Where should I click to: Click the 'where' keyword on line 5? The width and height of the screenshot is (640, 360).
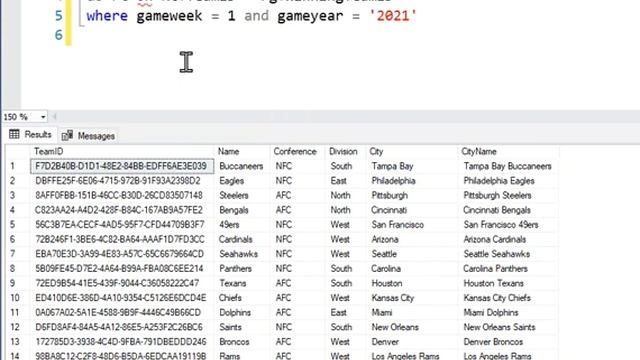point(107,16)
